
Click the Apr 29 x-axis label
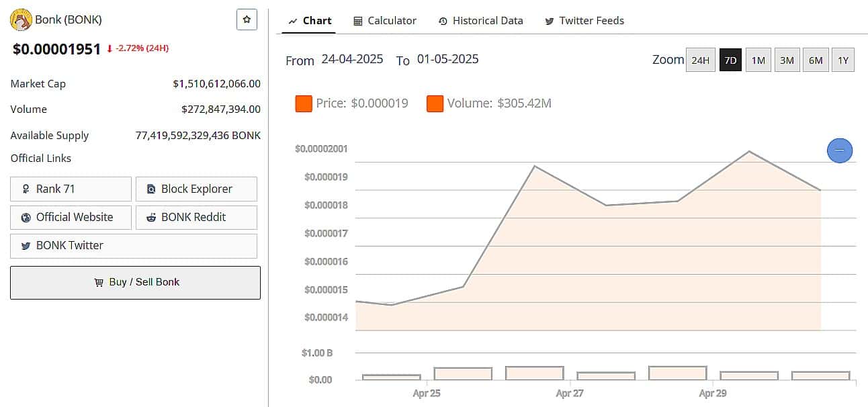[x=713, y=394]
